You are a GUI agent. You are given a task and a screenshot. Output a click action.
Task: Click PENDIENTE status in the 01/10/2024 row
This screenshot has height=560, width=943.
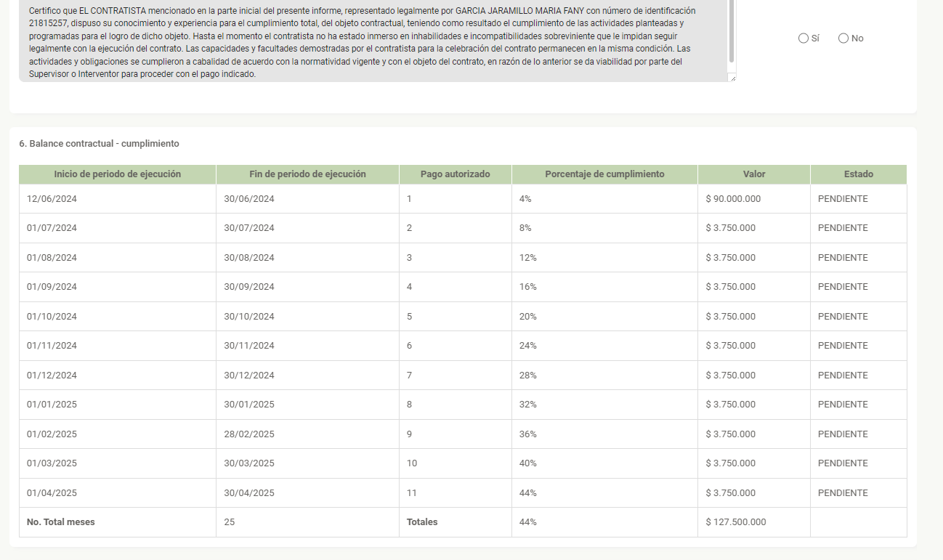[859, 317]
